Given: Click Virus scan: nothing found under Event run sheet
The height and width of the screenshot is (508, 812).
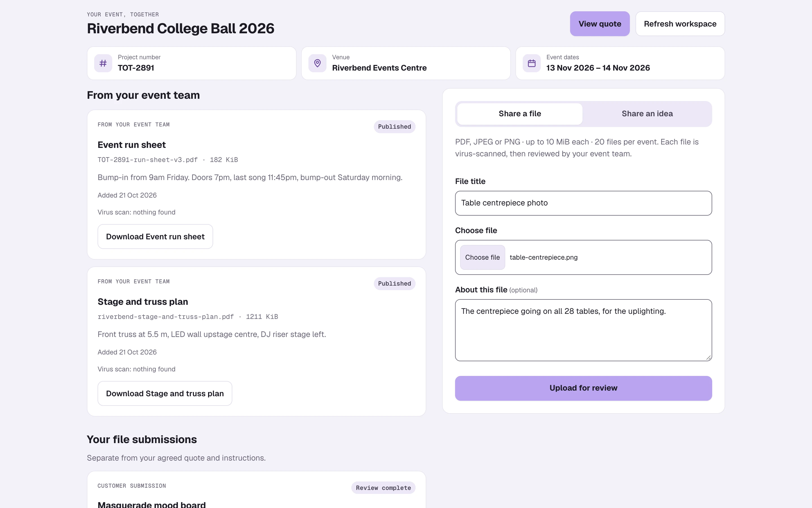Looking at the screenshot, I should click(136, 212).
